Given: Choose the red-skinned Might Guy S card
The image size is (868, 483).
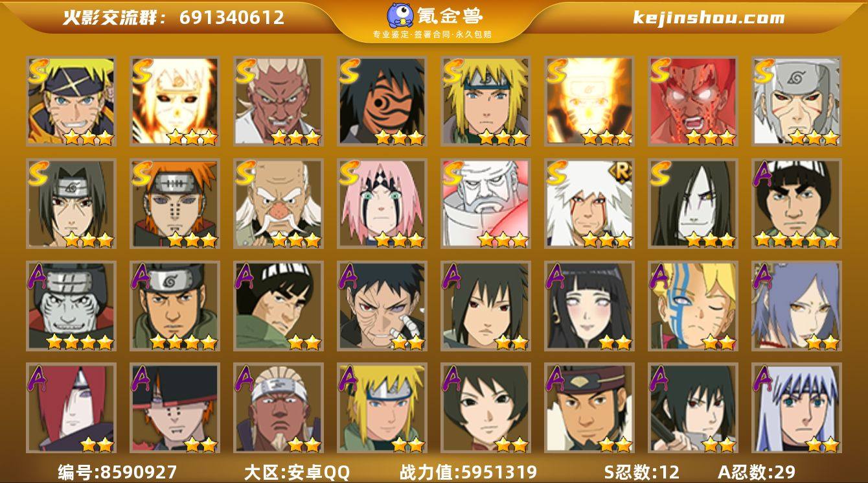Looking at the screenshot, I should [x=693, y=101].
